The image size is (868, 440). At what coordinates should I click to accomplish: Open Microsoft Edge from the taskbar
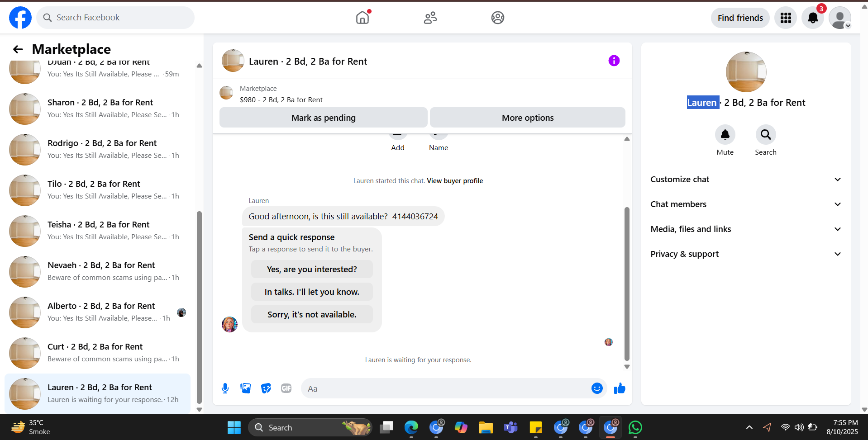(411, 427)
